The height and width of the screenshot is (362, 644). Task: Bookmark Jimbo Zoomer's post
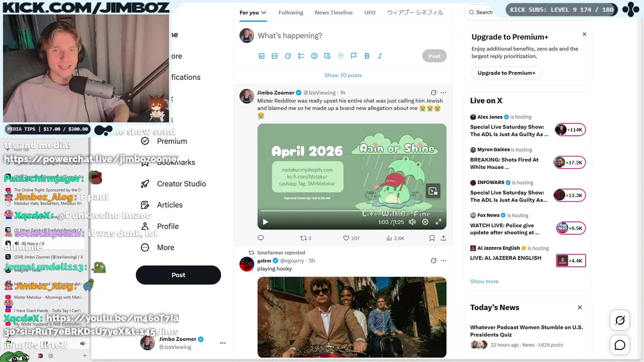tap(432, 238)
